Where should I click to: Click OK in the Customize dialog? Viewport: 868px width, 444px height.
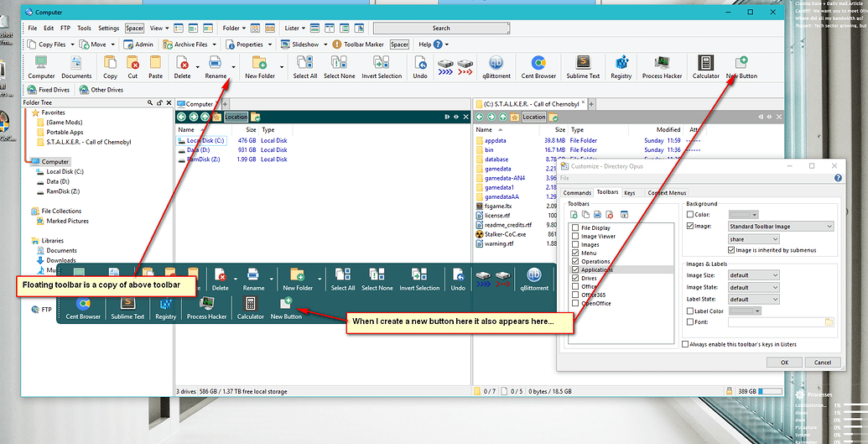pyautogui.click(x=784, y=362)
